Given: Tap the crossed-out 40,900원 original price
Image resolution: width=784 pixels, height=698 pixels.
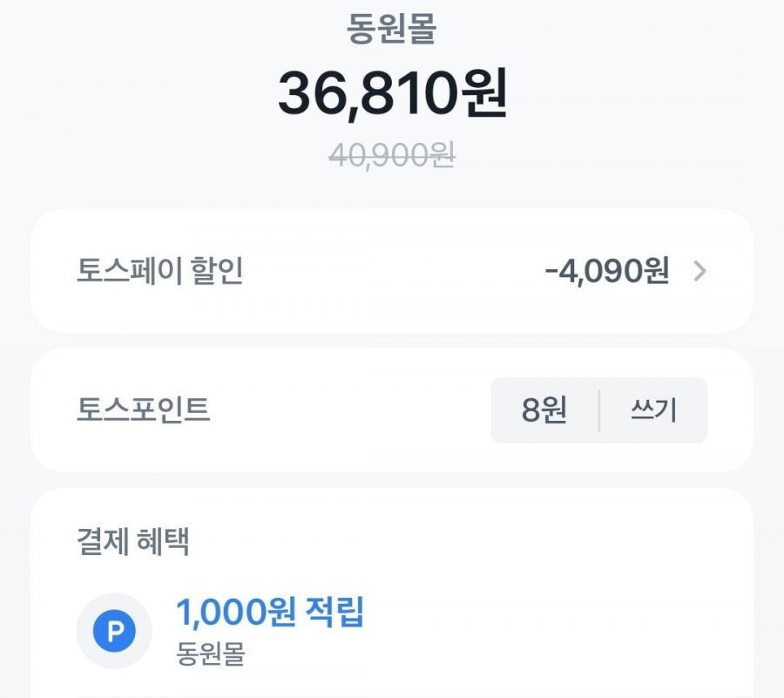Looking at the screenshot, I should click(392, 155).
